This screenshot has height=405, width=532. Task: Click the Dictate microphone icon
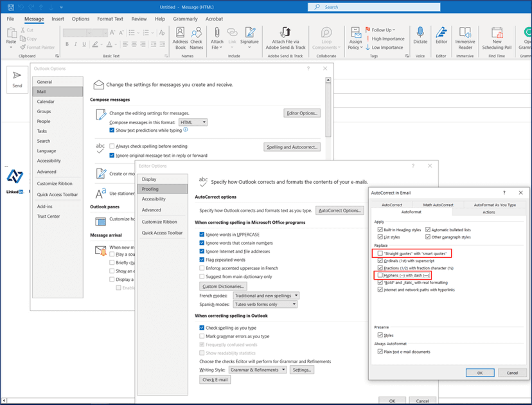click(420, 33)
